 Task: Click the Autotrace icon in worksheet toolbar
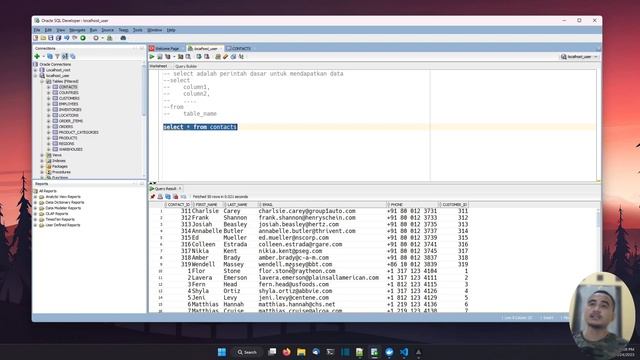click(180, 57)
